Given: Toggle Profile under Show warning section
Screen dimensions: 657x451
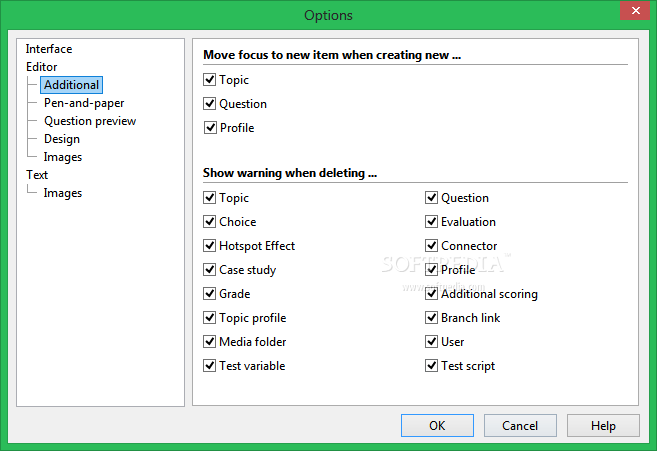Looking at the screenshot, I should point(431,270).
